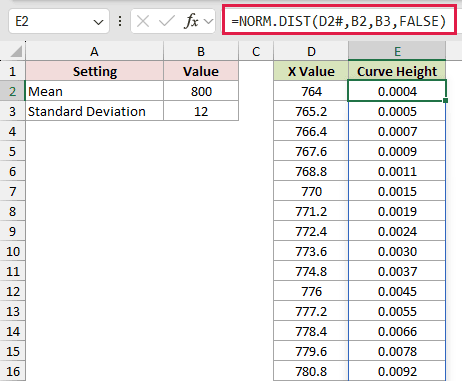
Task: Select the cell containing 0.0030
Action: click(x=397, y=251)
